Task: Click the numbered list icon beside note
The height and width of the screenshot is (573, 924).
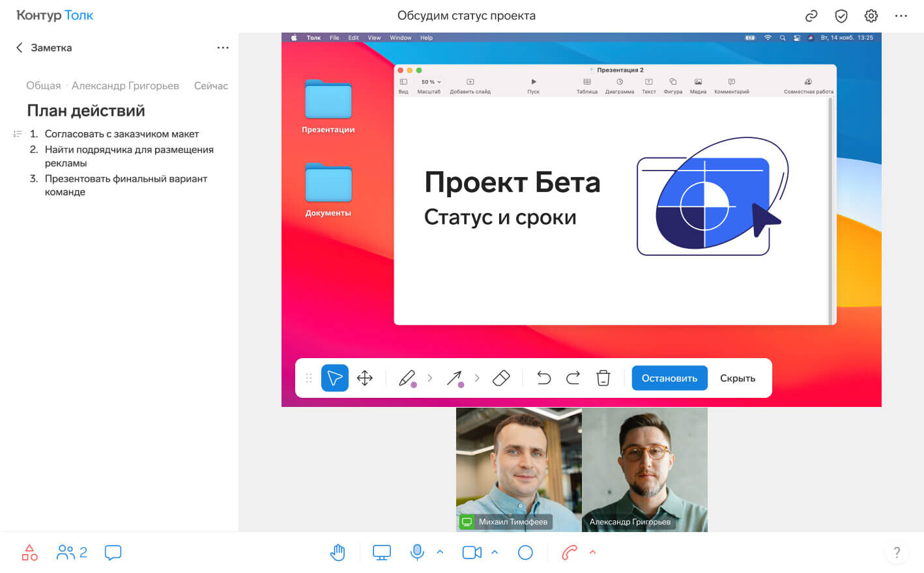Action: click(x=18, y=134)
